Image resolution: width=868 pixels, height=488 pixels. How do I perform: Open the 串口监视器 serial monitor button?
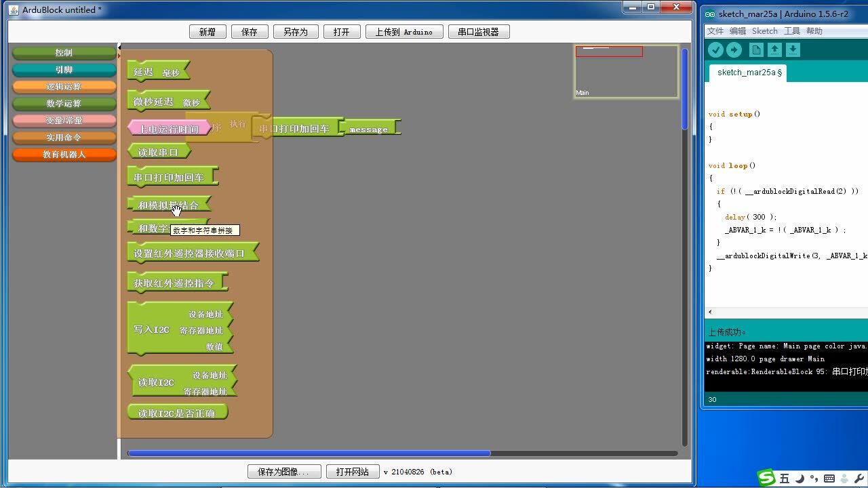pos(478,32)
